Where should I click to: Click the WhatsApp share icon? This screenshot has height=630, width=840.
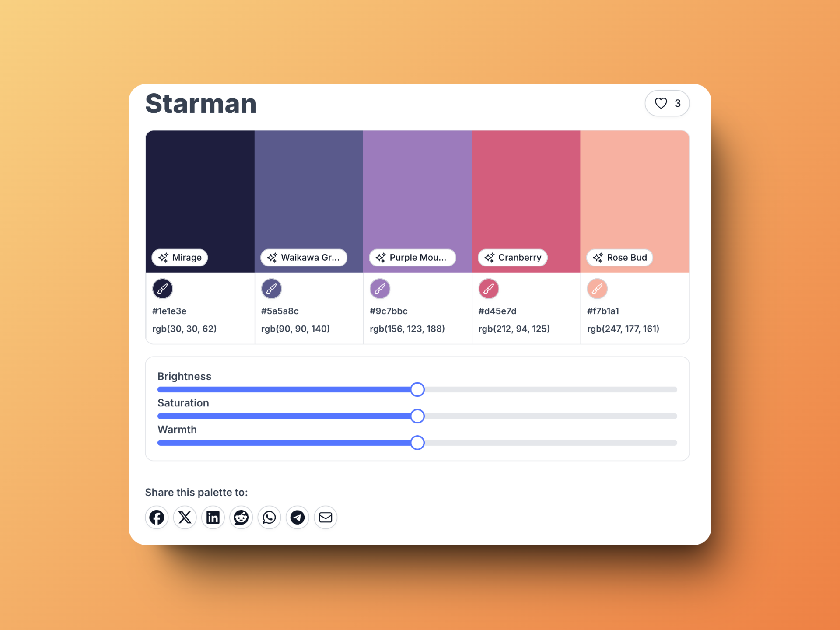pos(269,518)
